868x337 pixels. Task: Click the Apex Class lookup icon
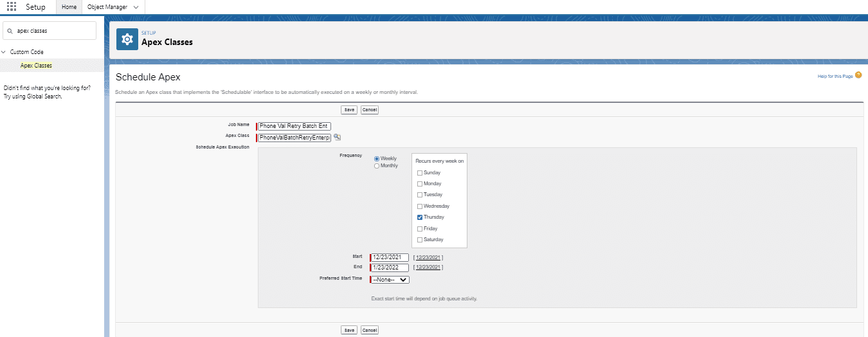[338, 138]
